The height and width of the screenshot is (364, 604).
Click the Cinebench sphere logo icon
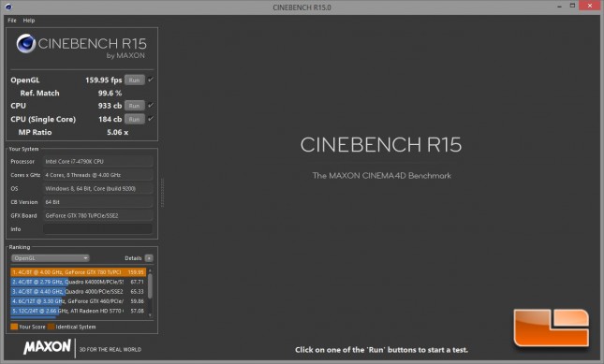coord(26,43)
